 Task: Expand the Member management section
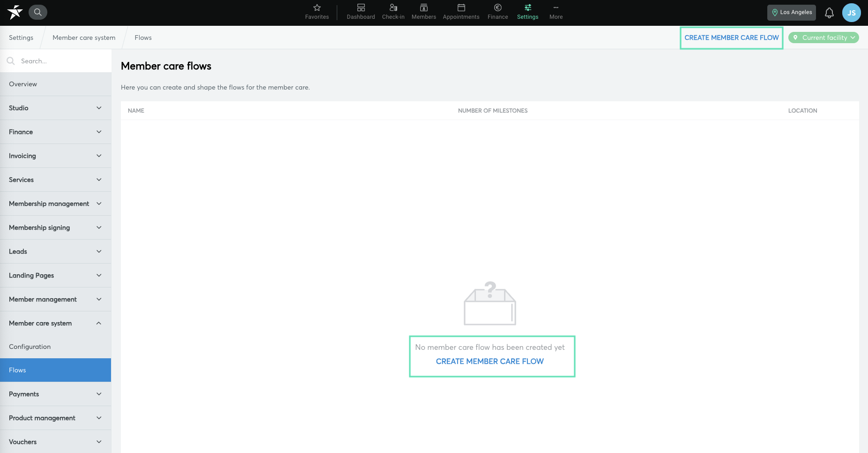pos(56,300)
